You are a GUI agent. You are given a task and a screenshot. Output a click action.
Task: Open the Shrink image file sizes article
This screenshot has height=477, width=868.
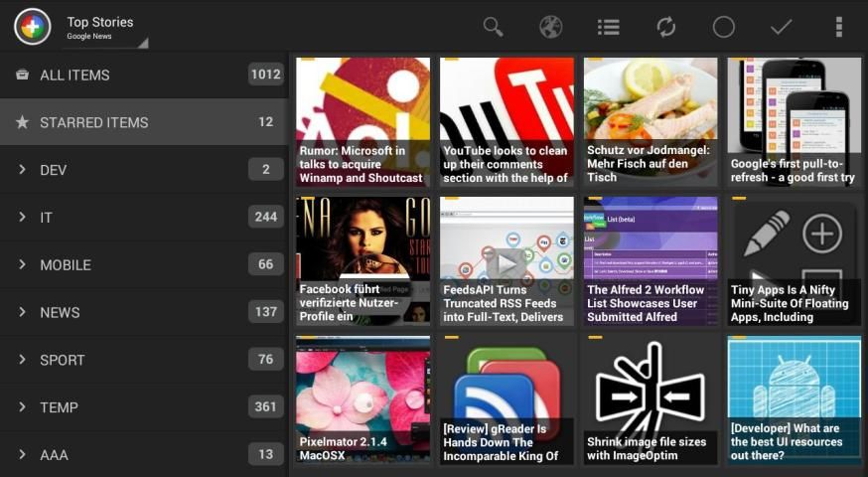click(651, 399)
